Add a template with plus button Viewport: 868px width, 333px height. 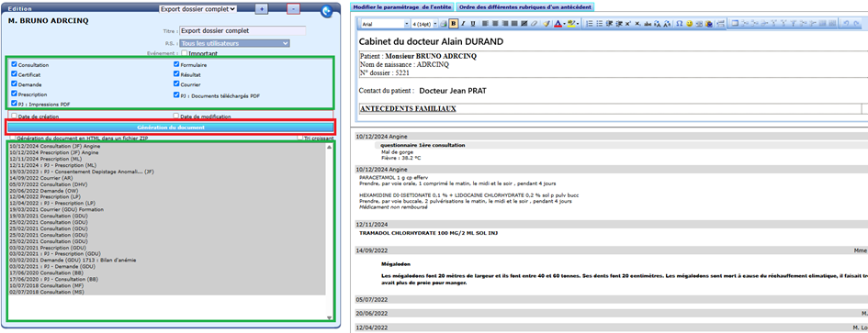pos(261,9)
